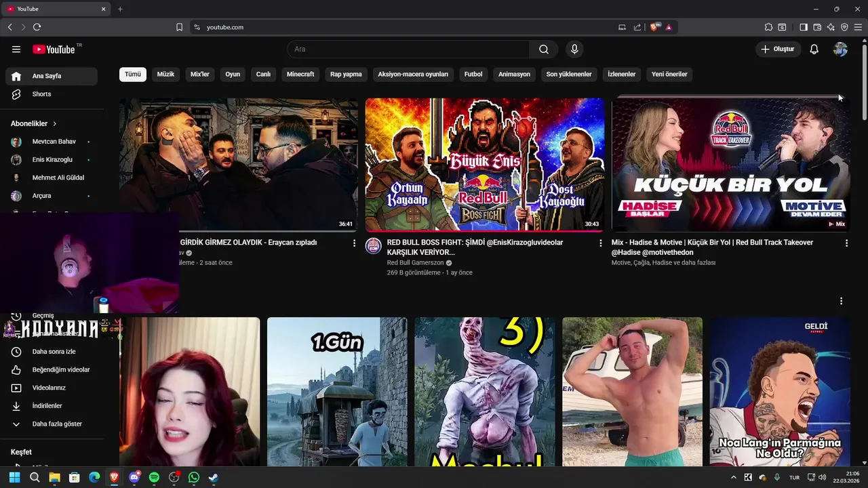Open İndirilenler downloads section

pyautogui.click(x=52, y=406)
